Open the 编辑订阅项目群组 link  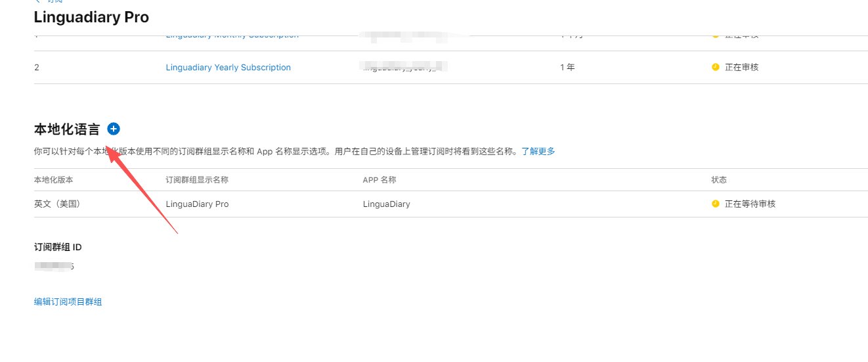click(68, 302)
